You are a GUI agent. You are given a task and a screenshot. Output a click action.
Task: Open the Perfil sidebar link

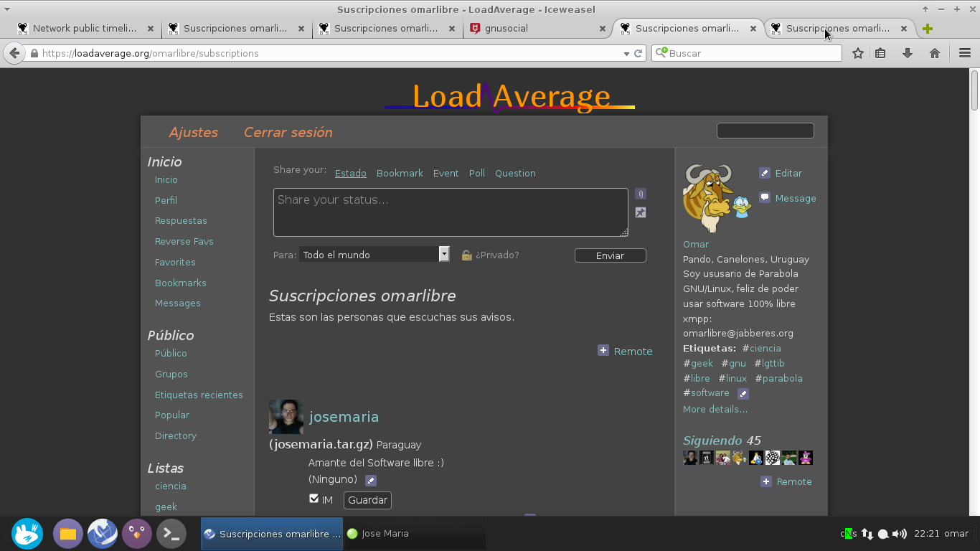(166, 200)
